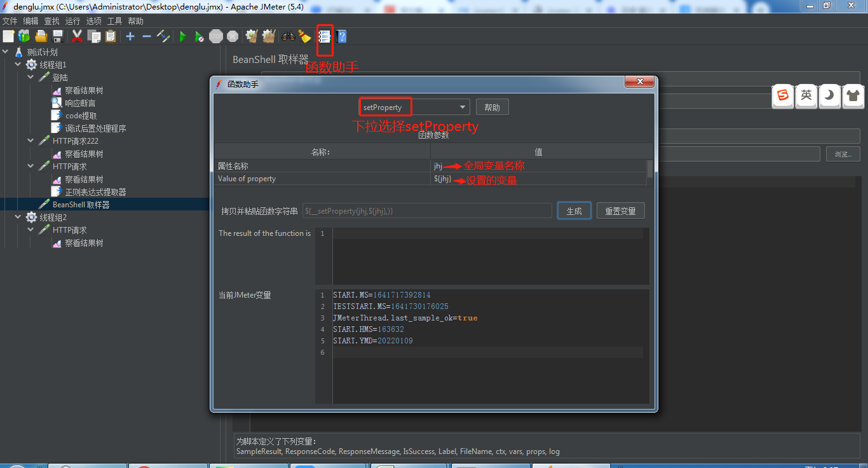The image size is (868, 468).
Task: Click the 浏览... button in BeanShell panel
Action: point(843,154)
